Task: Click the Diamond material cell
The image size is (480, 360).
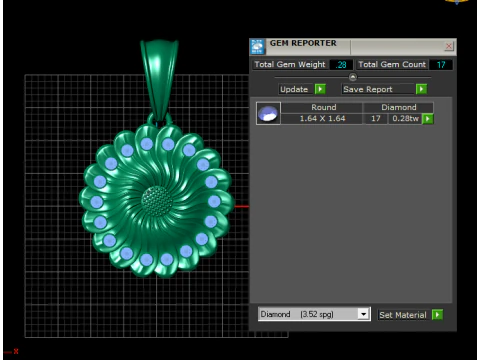Action: 399,107
